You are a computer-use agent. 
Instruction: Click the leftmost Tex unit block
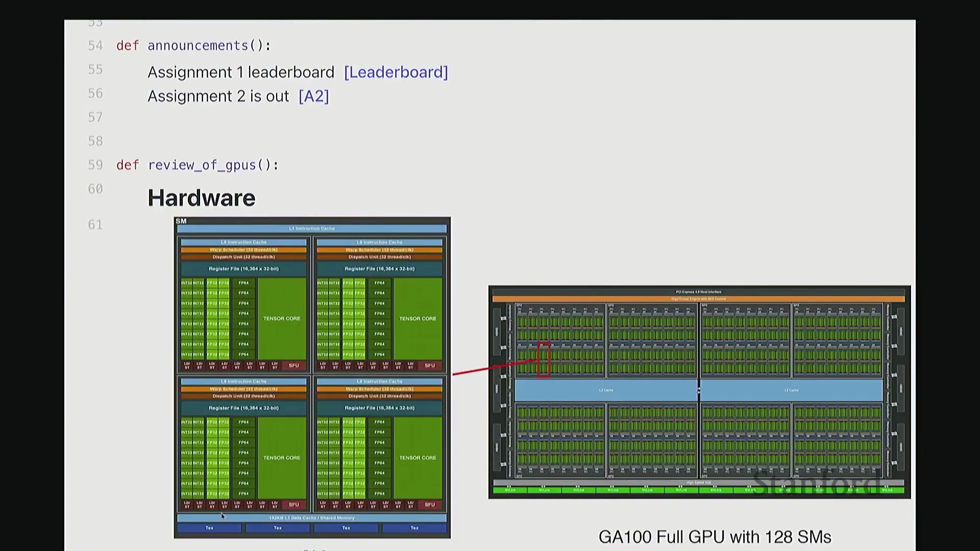[x=209, y=528]
